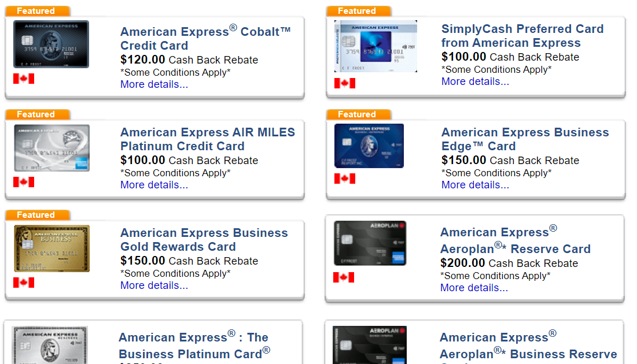Screen dimensions: 637x364
Task: Click SimplyCash Preferred Card from American Express title
Action: point(522,36)
